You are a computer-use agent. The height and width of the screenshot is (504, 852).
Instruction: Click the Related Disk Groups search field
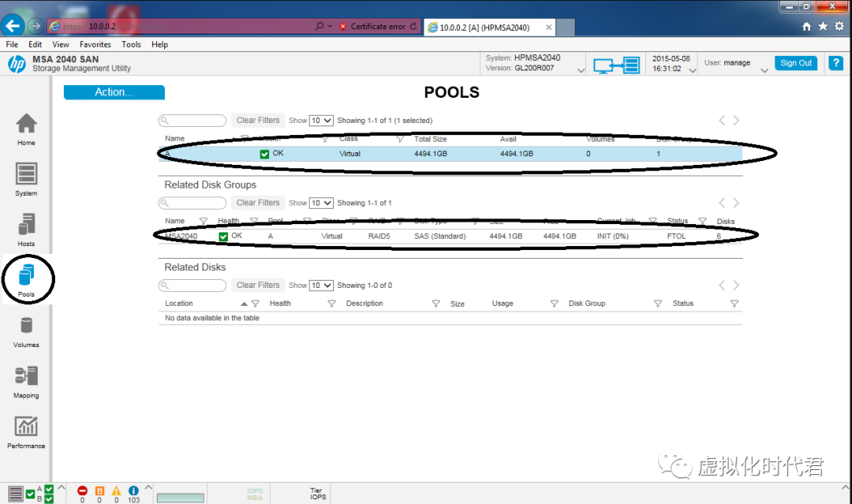[192, 203]
